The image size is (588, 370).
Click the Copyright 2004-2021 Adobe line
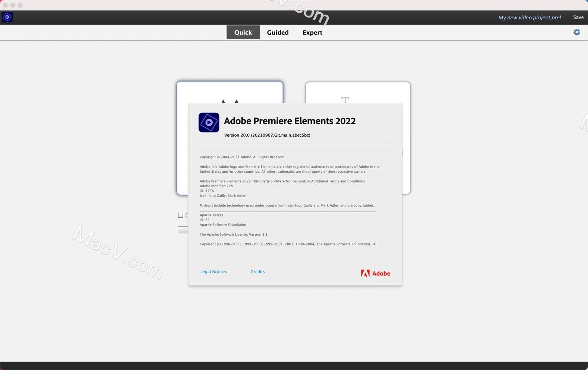click(242, 157)
